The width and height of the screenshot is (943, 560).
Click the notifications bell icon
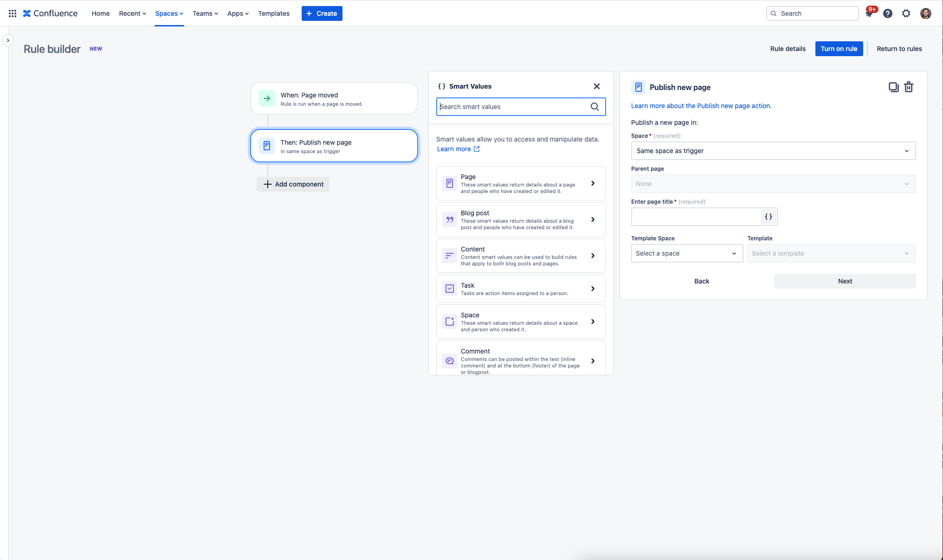click(x=868, y=13)
